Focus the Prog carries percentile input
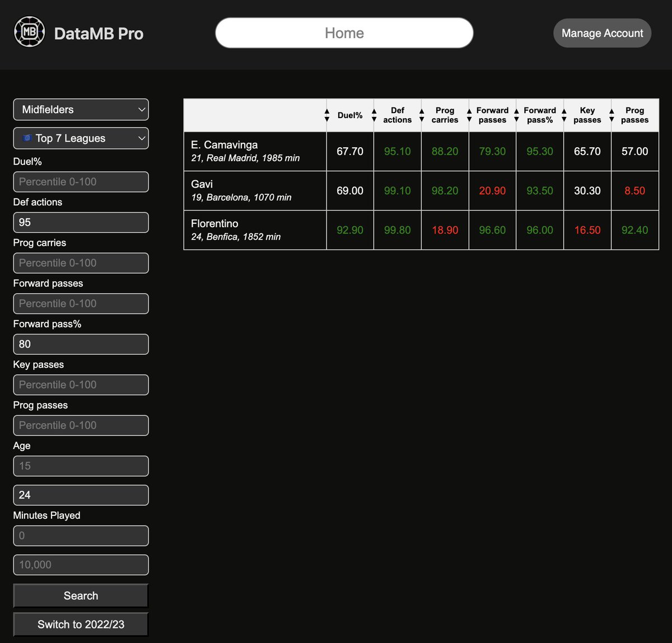The image size is (672, 643). pos(81,263)
